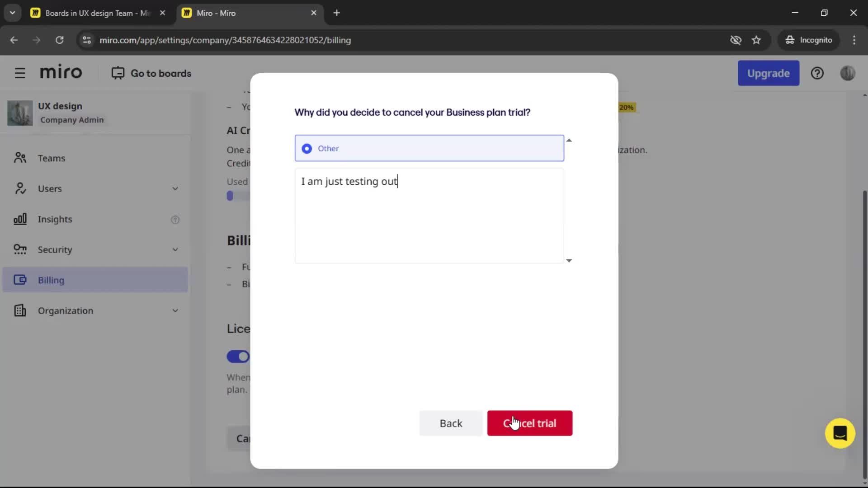Screen dimensions: 868x488
Task: Expand the Users chevron
Action: 175,189
